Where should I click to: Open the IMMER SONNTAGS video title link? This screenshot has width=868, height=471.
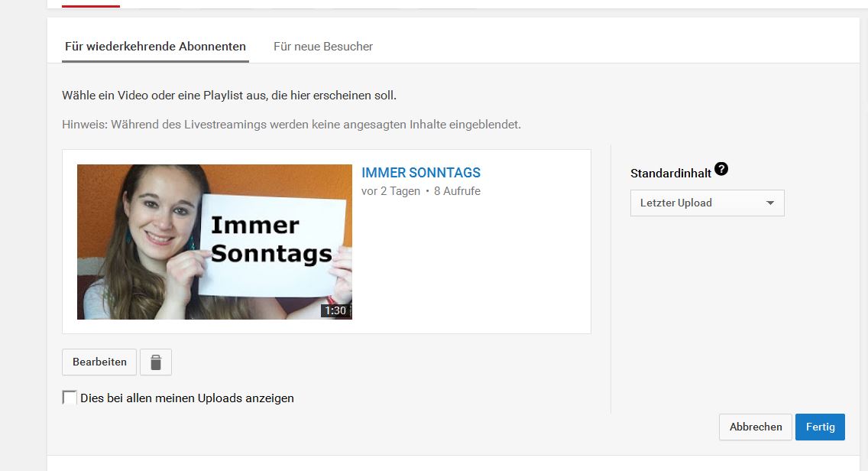[421, 173]
